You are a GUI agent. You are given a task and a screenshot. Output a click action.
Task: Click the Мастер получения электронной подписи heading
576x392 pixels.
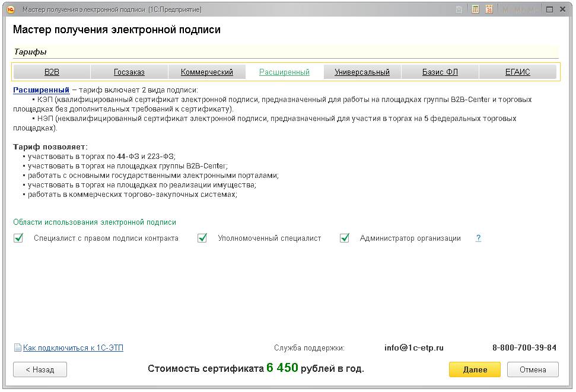point(117,30)
